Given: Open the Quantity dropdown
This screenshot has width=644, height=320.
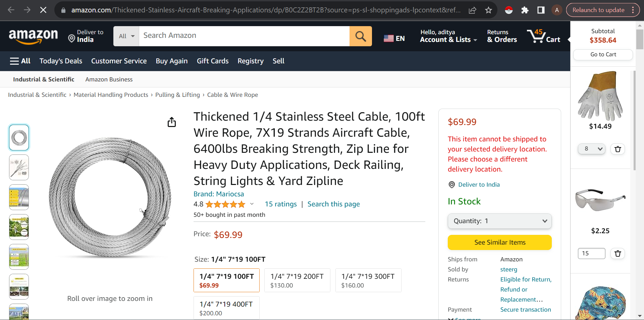Looking at the screenshot, I should [x=499, y=221].
